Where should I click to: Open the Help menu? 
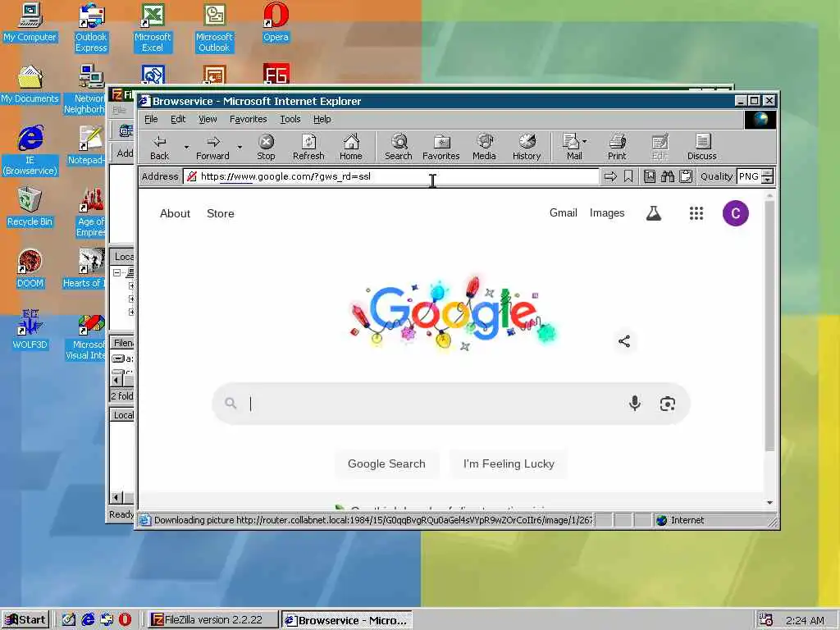pos(322,119)
